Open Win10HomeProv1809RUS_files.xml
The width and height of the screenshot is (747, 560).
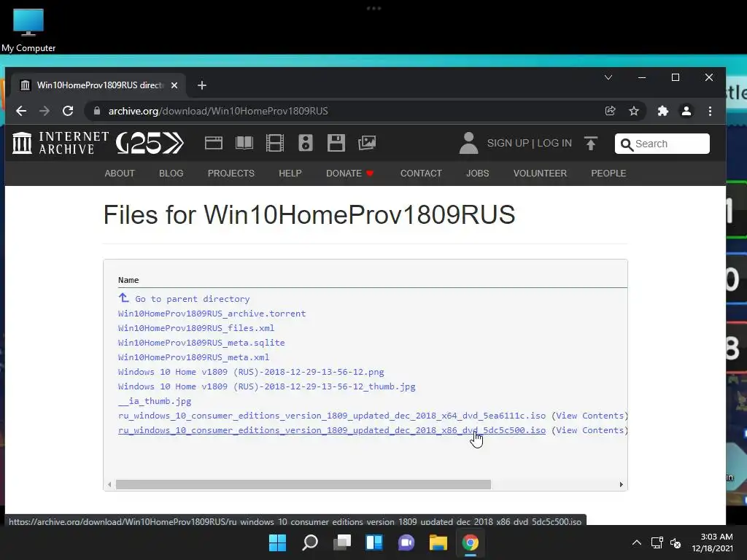[196, 328]
